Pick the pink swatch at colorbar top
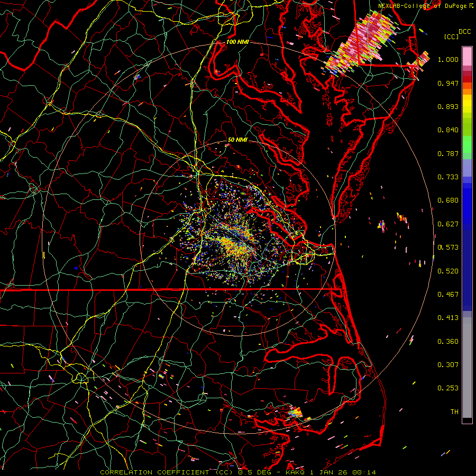This screenshot has height=476, width=476. coord(467,56)
